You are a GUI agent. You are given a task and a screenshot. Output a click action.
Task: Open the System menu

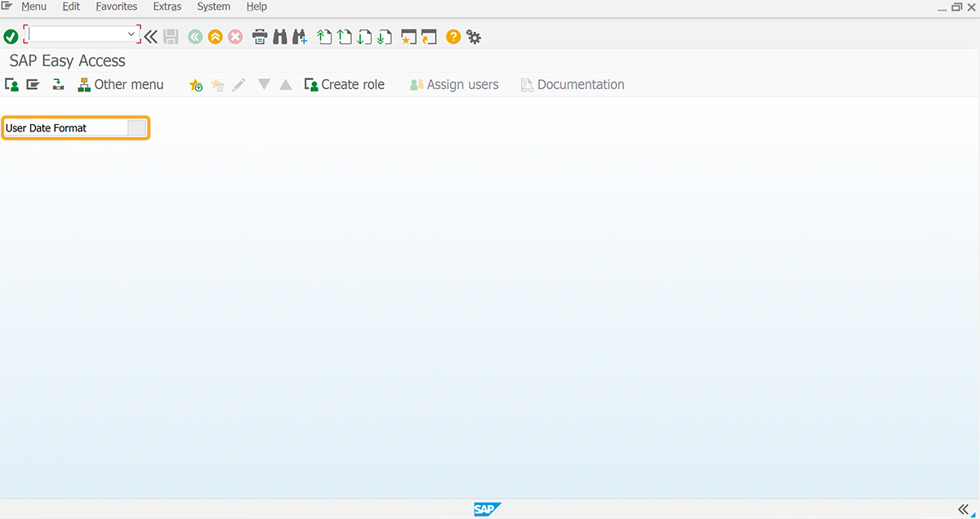click(213, 7)
